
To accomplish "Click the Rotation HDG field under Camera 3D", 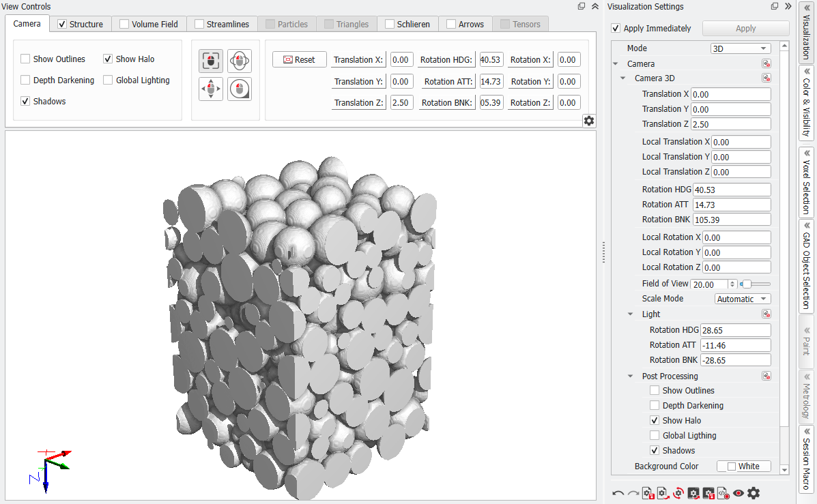I will click(732, 190).
